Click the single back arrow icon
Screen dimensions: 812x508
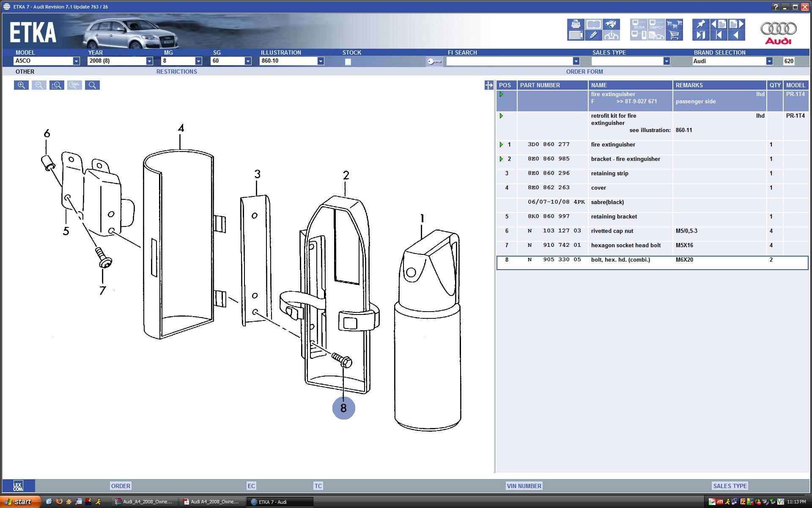(x=736, y=35)
